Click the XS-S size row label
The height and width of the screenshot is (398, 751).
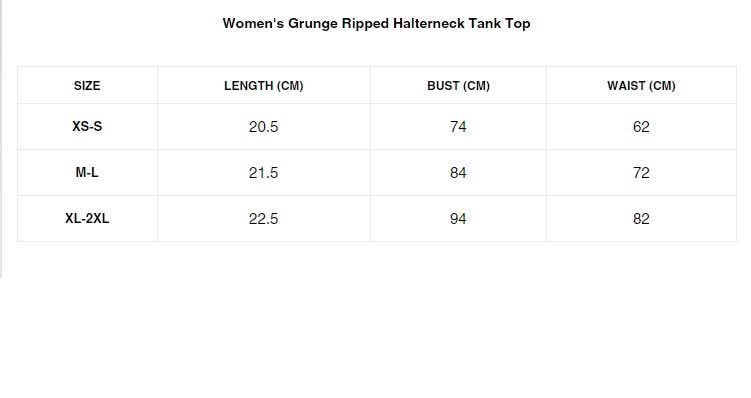pos(87,126)
